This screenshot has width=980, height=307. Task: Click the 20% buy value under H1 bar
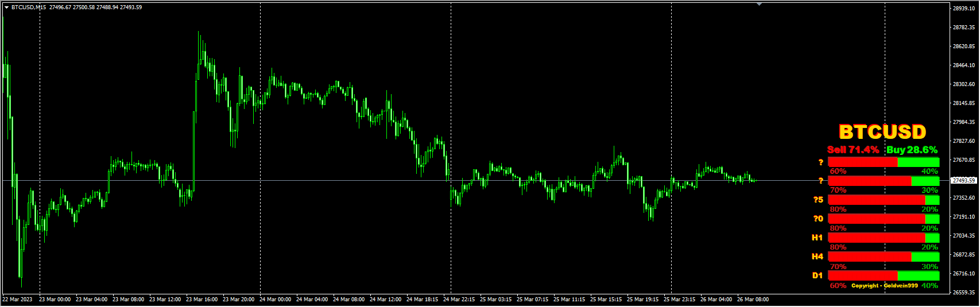[x=929, y=247]
